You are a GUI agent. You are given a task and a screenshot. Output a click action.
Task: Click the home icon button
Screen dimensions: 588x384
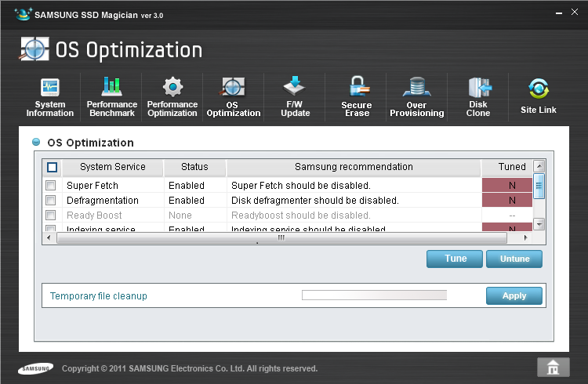[x=554, y=367]
